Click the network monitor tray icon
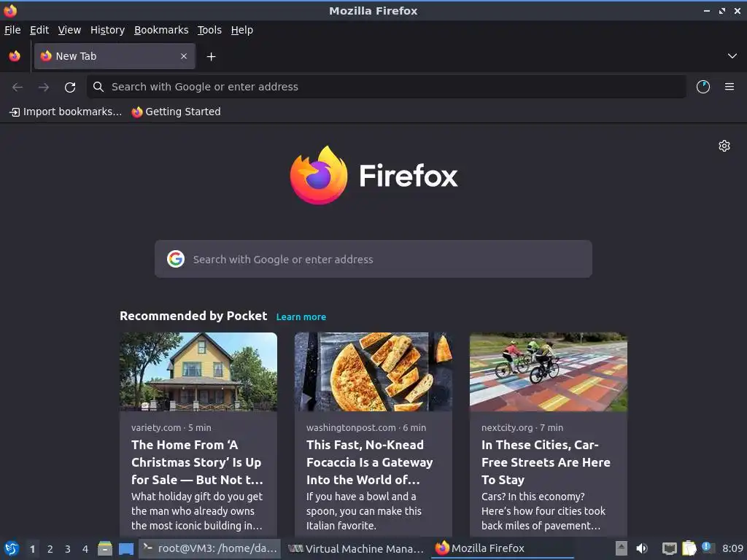This screenshot has height=560, width=747. pos(669,548)
